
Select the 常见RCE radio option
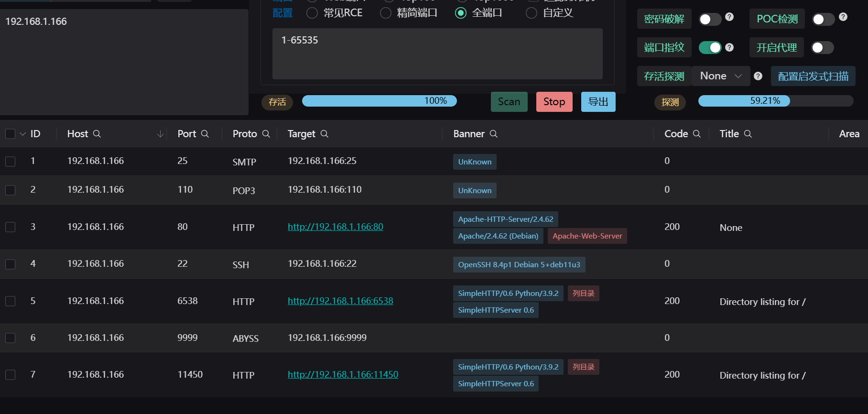(312, 13)
